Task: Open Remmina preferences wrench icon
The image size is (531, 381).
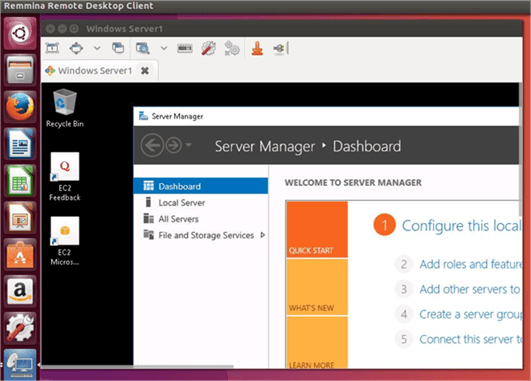Action: [209, 48]
